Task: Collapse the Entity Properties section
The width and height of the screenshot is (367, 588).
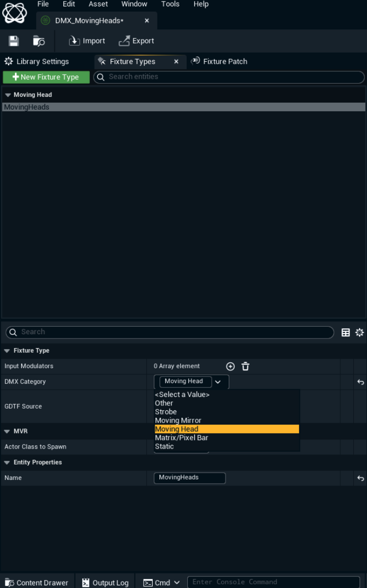Action: 7,462
